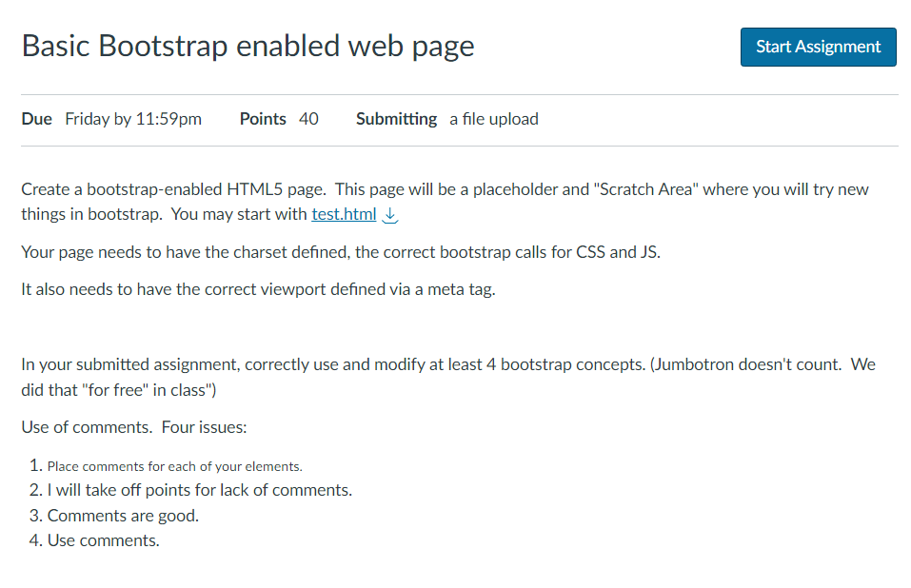Click the Points heading label

point(263,119)
